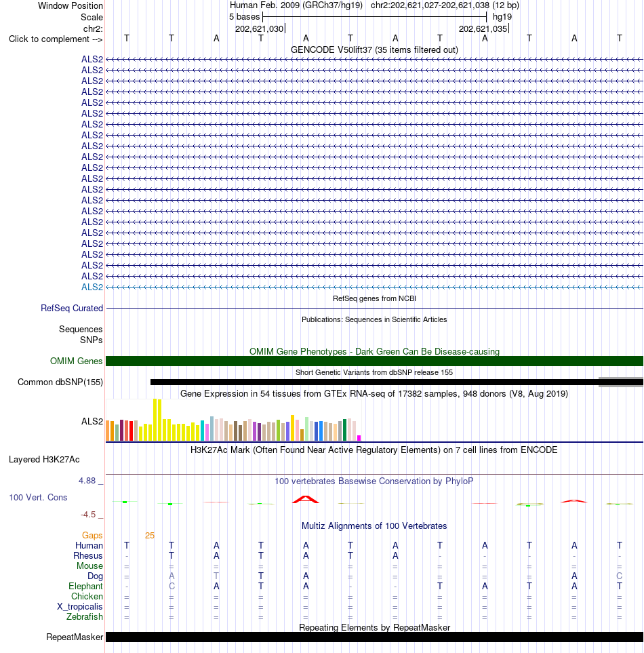This screenshot has height=653, width=644.
Task: Click the large red A in the PhyloP conservation track
Action: [x=306, y=499]
